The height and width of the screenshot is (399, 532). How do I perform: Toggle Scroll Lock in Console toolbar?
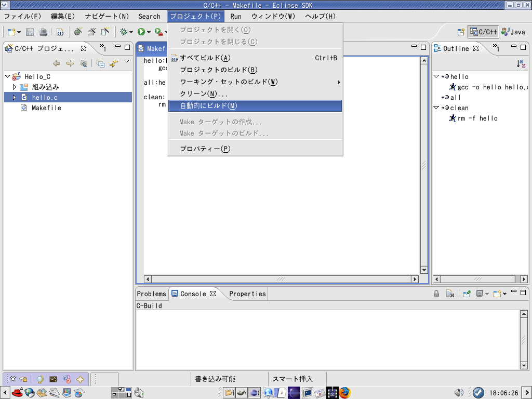click(x=436, y=294)
